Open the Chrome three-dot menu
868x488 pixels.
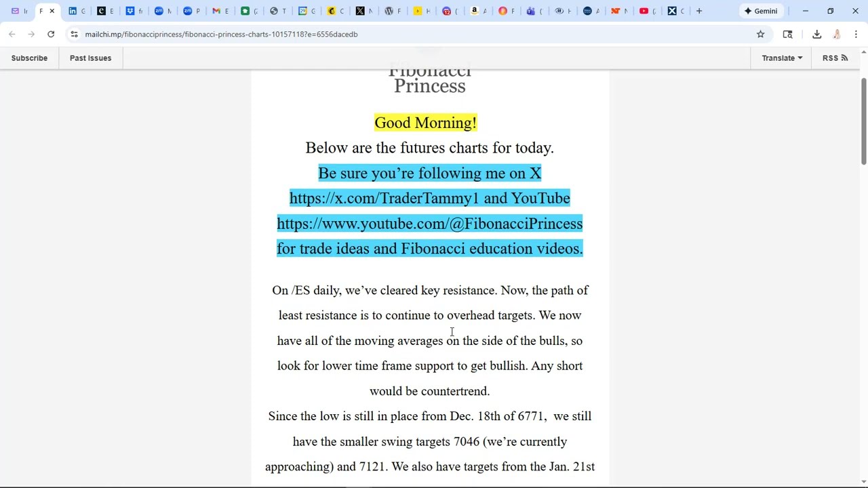pyautogui.click(x=856, y=34)
